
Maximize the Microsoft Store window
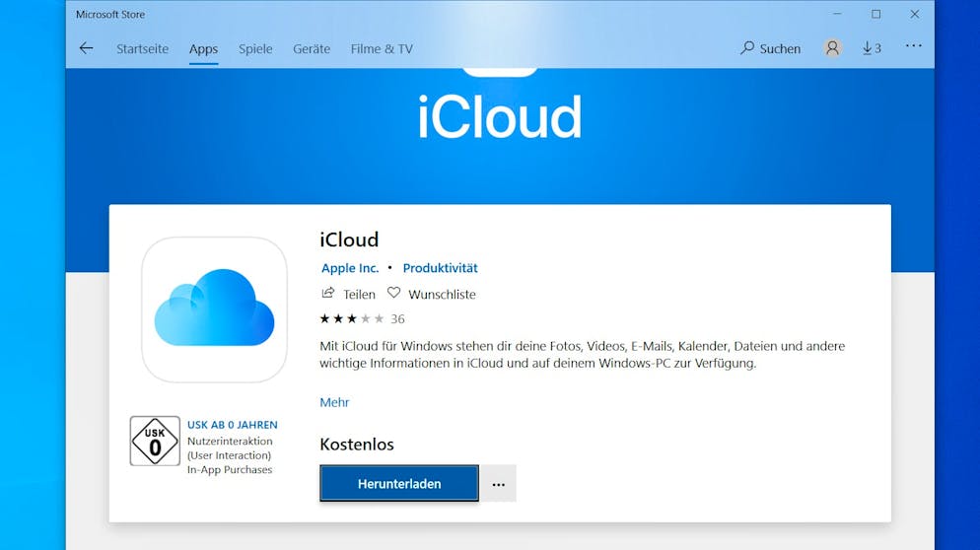click(x=876, y=14)
